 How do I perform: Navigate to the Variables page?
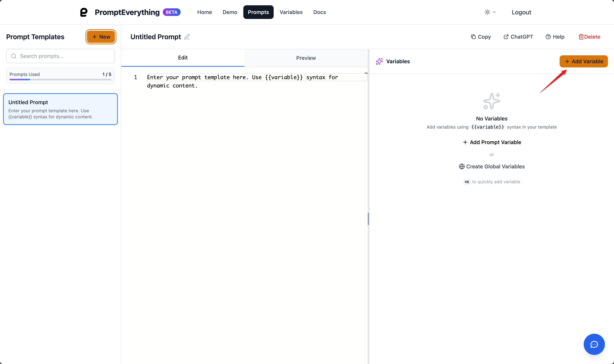coord(291,12)
